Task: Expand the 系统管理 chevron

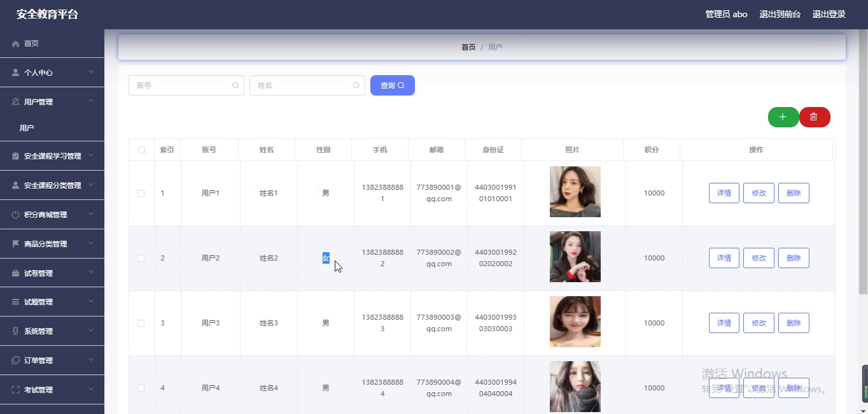Action: [91, 331]
